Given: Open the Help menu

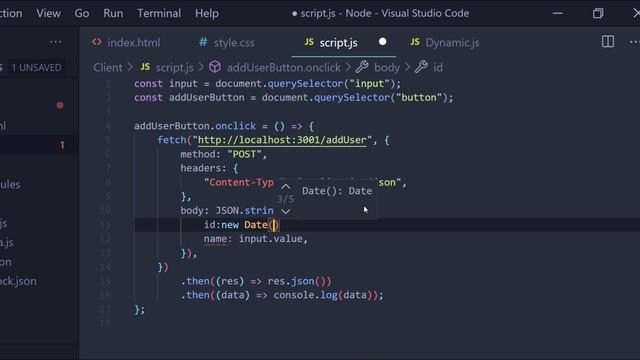Looking at the screenshot, I should pyautogui.click(x=207, y=13).
